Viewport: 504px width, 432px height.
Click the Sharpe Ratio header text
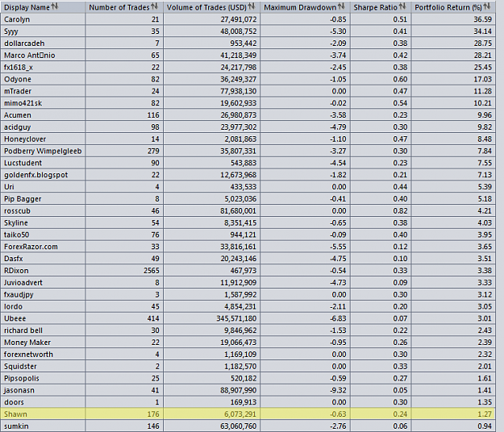point(376,7)
